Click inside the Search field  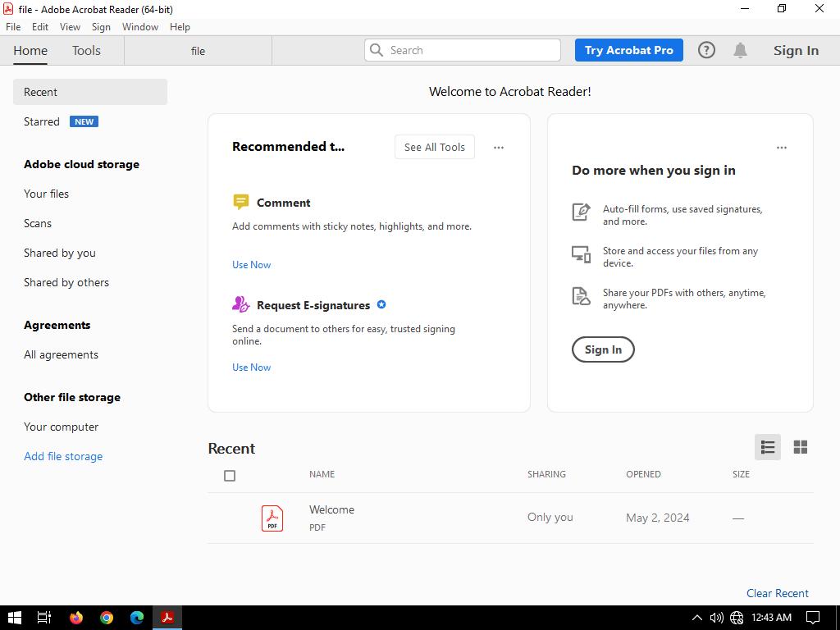point(472,50)
